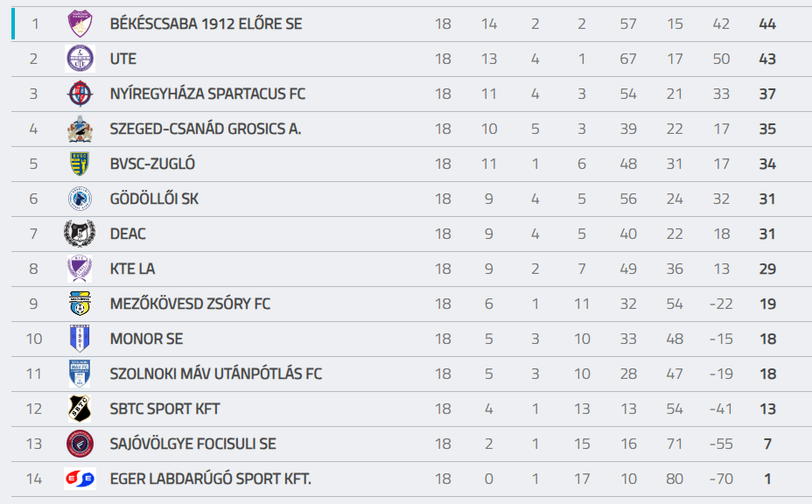This screenshot has height=504, width=812.
Task: Click the Mezőkövesd Zsóry FC logo
Action: pos(80,304)
